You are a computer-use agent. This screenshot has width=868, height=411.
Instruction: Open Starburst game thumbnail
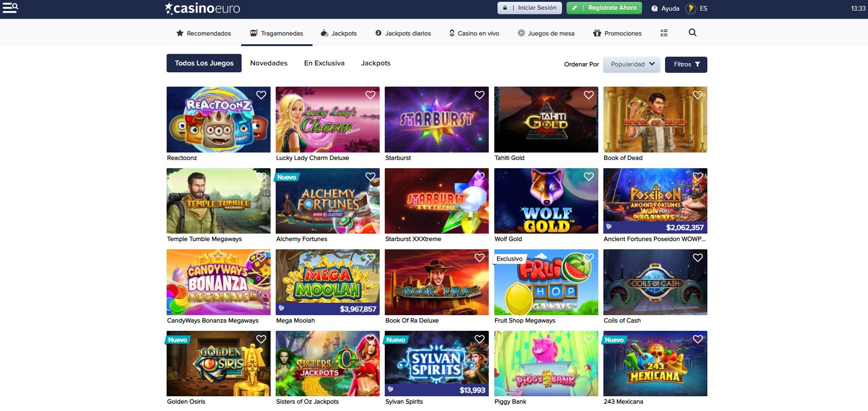point(437,119)
